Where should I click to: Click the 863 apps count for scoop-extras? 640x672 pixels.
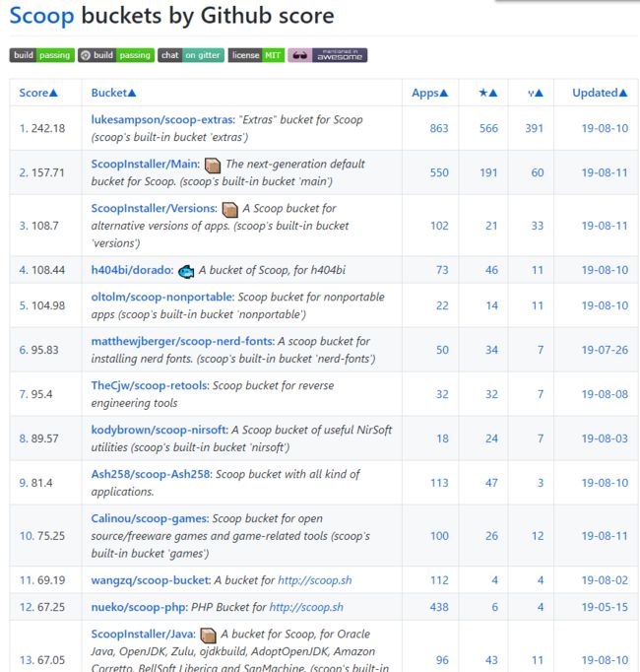pos(439,128)
